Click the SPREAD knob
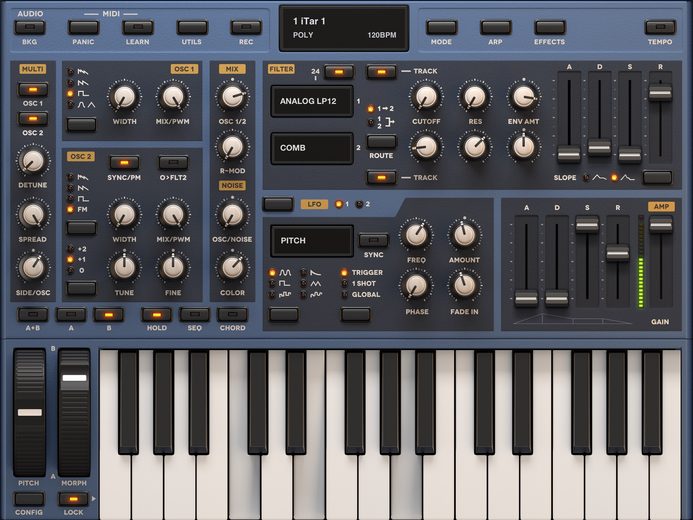 pyautogui.click(x=32, y=215)
